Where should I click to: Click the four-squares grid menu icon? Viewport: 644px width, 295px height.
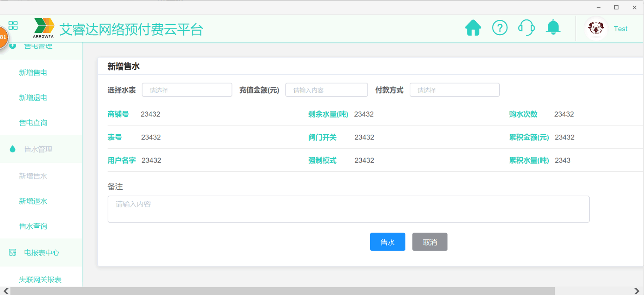[13, 25]
